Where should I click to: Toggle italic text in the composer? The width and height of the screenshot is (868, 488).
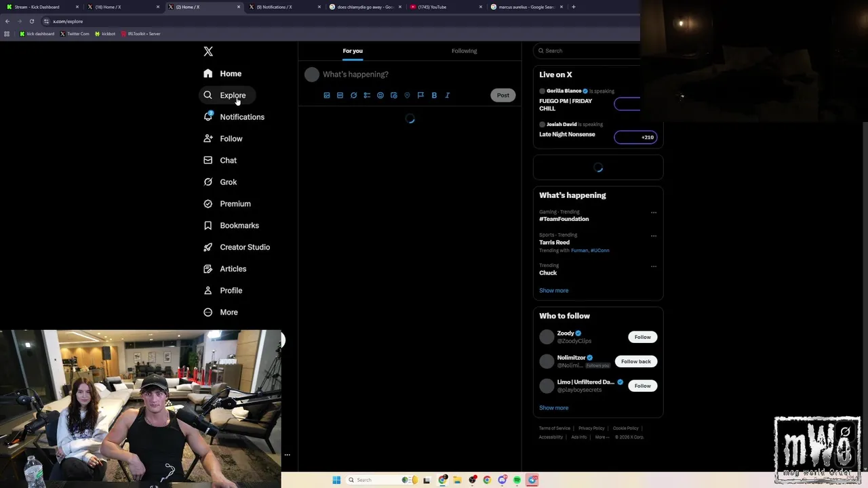448,96
